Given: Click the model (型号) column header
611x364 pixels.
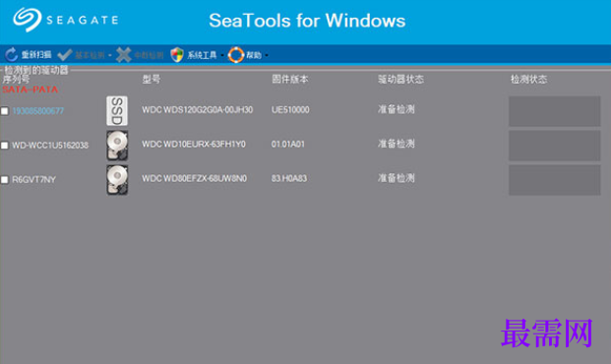Looking at the screenshot, I should click(152, 80).
